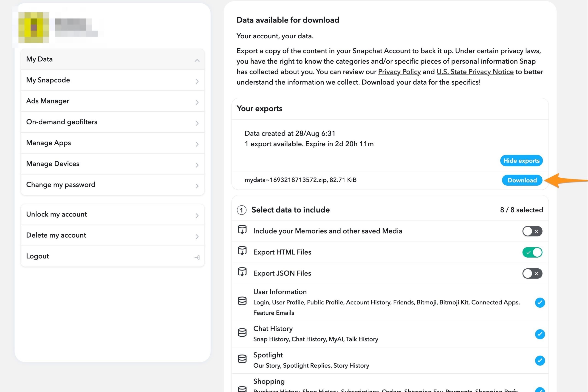Click the database icon beside Spotlight
588x392 pixels.
242,359
